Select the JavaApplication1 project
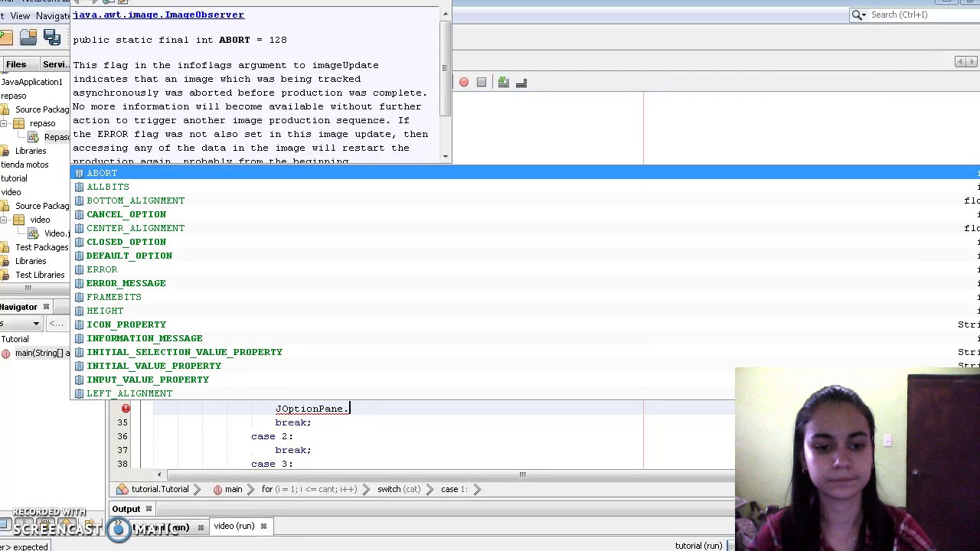 coord(31,82)
